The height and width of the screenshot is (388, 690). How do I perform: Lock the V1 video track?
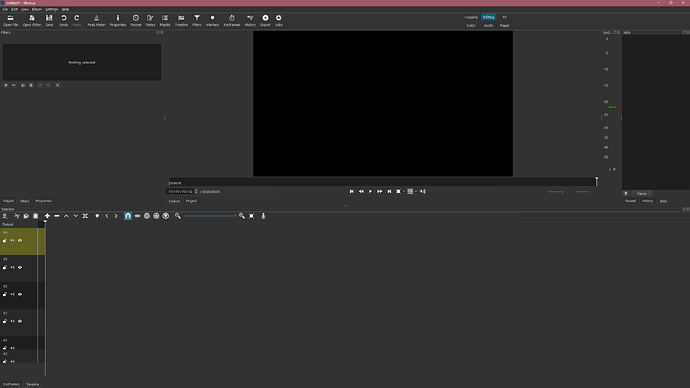point(5,321)
